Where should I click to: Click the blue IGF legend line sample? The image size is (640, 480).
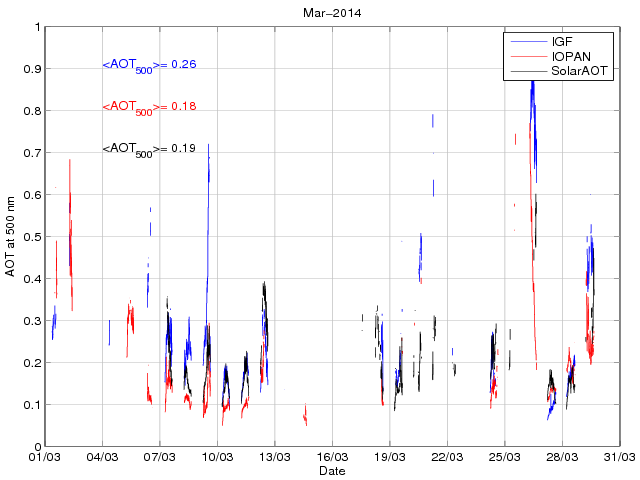(x=529, y=42)
